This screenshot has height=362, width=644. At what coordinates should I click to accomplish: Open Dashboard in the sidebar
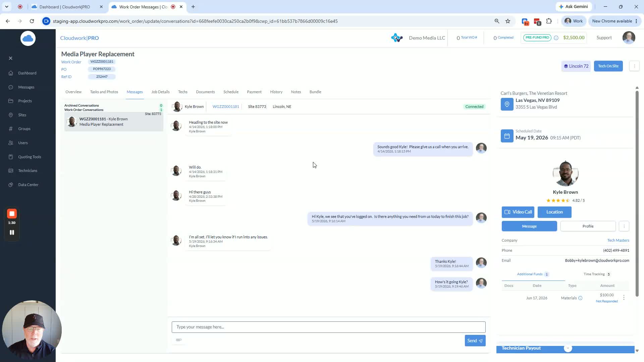27,73
